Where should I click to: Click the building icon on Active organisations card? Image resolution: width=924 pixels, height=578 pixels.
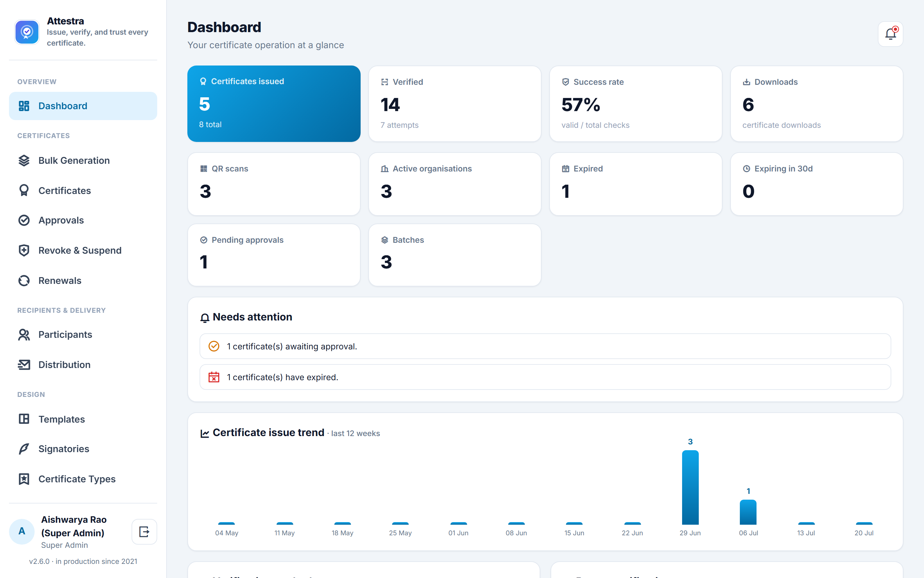click(384, 169)
